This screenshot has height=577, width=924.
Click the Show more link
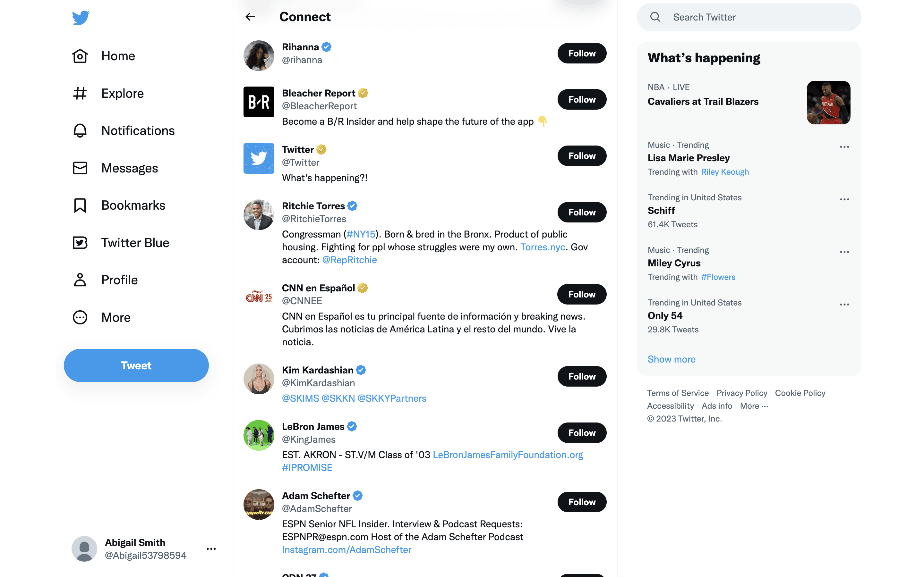pyautogui.click(x=671, y=359)
